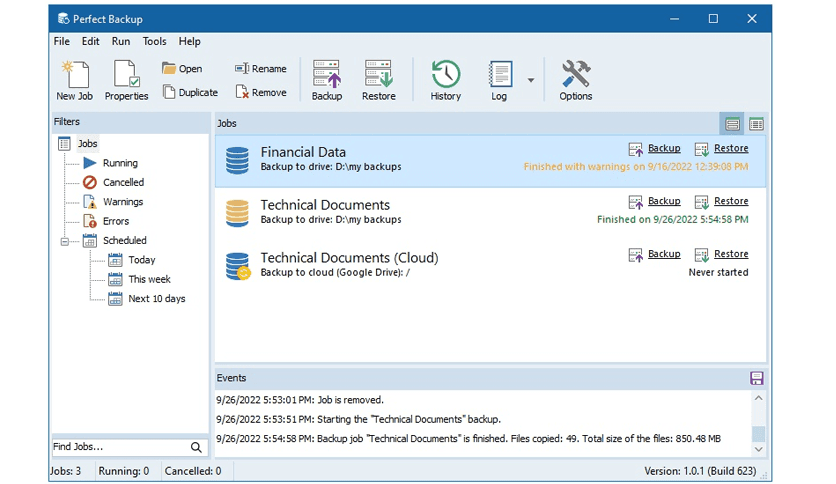Click the Events scrollbar up arrow

tap(759, 398)
